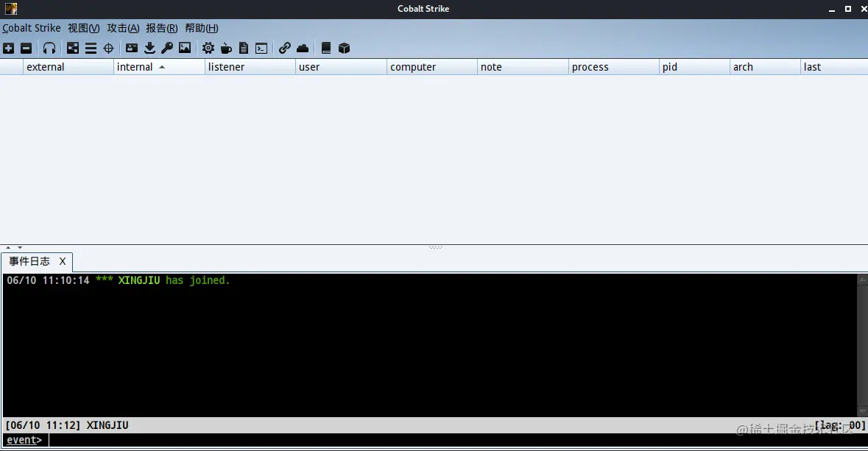868x451 pixels.
Task: Click the cube about icon
Action: (344, 48)
